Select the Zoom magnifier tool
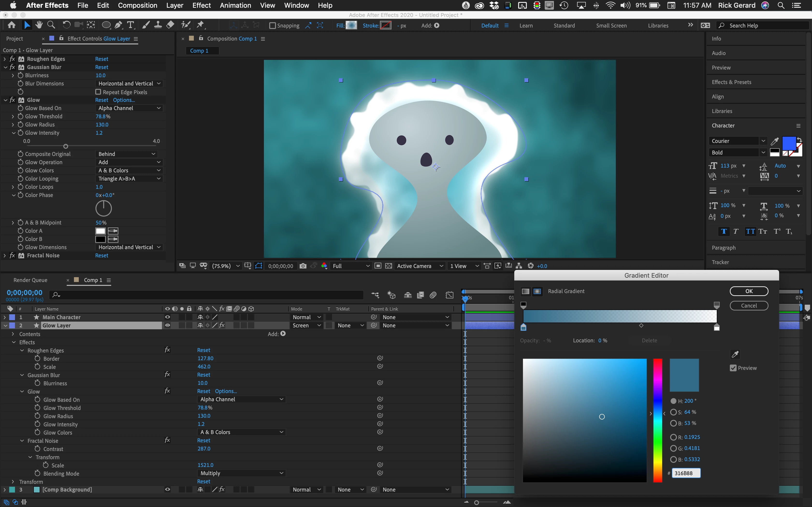 [x=51, y=25]
